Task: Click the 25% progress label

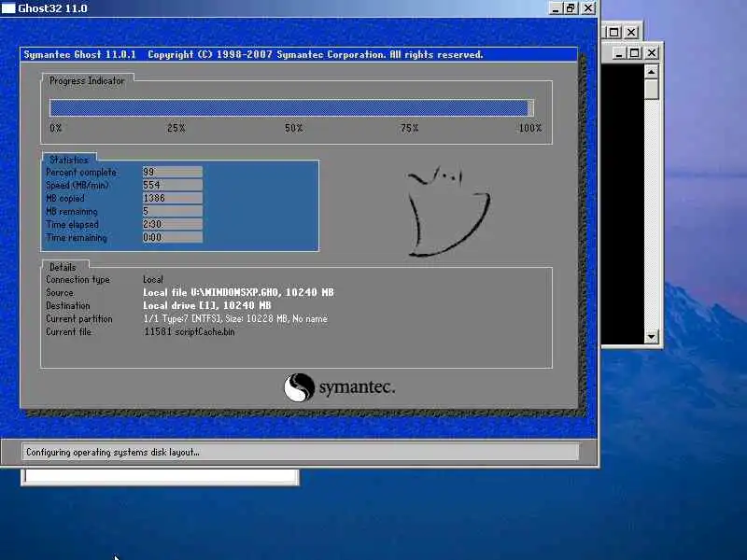Action: pyautogui.click(x=176, y=128)
